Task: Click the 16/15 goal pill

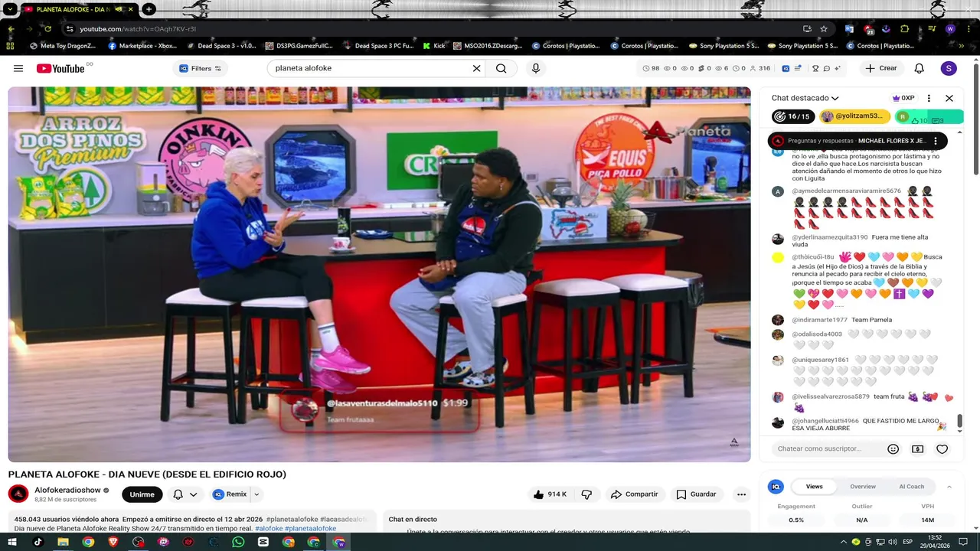Action: [x=793, y=116]
